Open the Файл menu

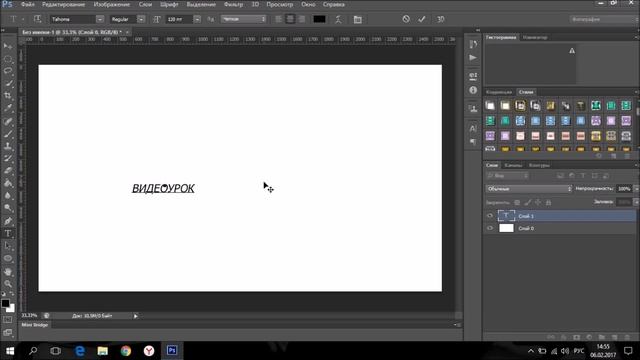click(27, 4)
